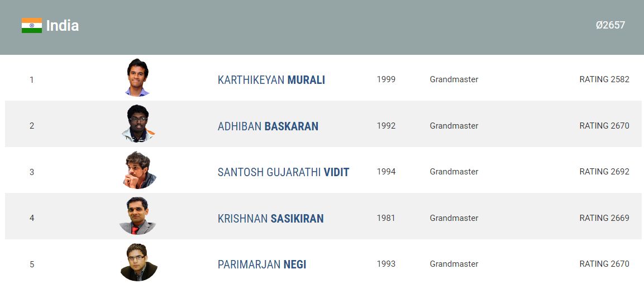Click the India flag icon
The width and height of the screenshot is (644, 288).
[32, 25]
